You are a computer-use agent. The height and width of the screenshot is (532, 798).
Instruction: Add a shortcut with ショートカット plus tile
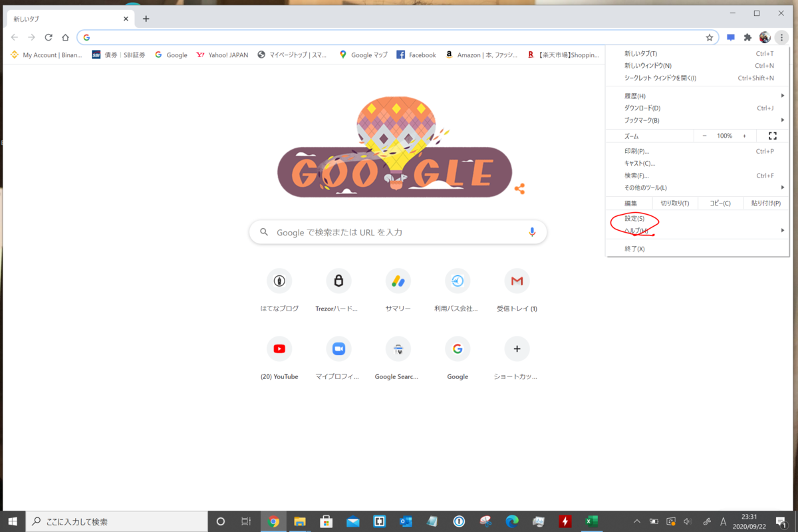517,358
